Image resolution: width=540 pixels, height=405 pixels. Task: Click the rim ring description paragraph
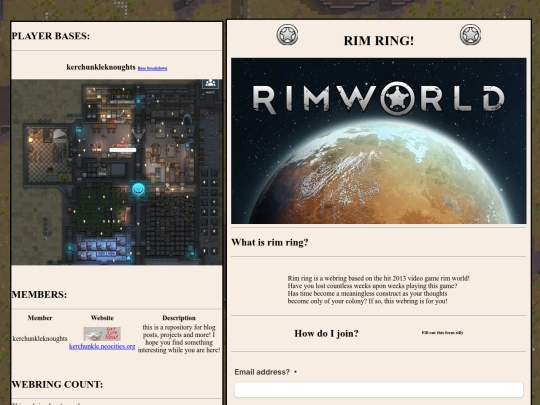378,290
